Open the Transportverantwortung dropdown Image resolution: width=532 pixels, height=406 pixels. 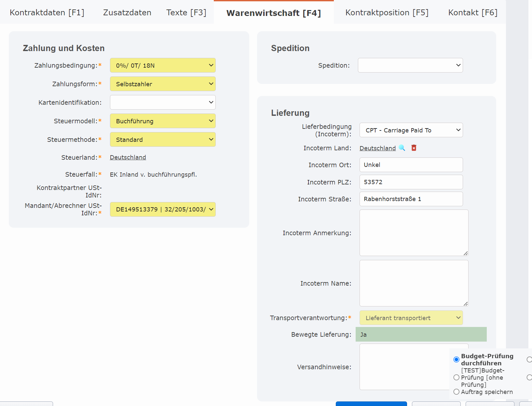pos(411,318)
